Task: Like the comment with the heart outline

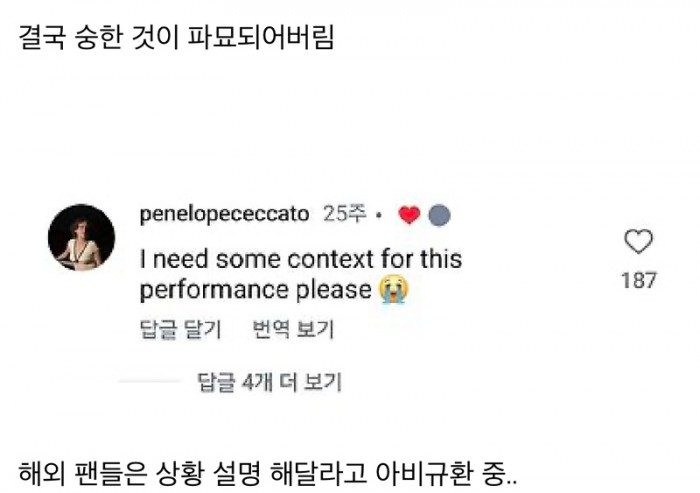Action: pos(637,241)
